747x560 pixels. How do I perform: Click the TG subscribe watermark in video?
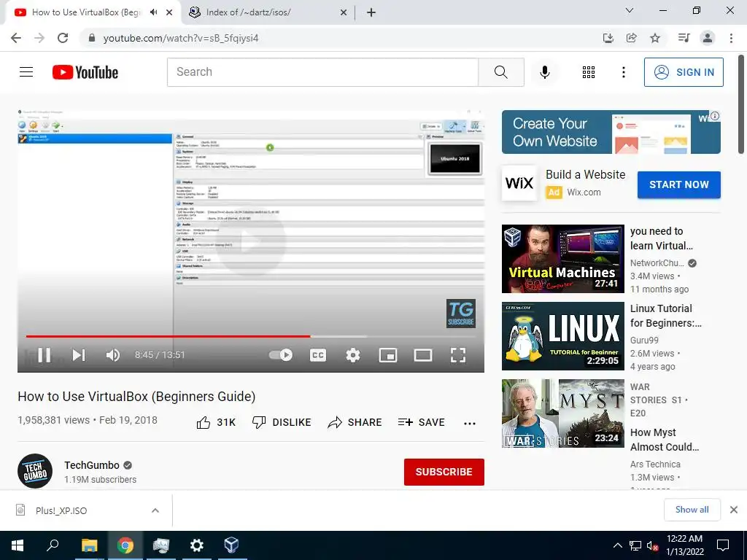pyautogui.click(x=461, y=314)
